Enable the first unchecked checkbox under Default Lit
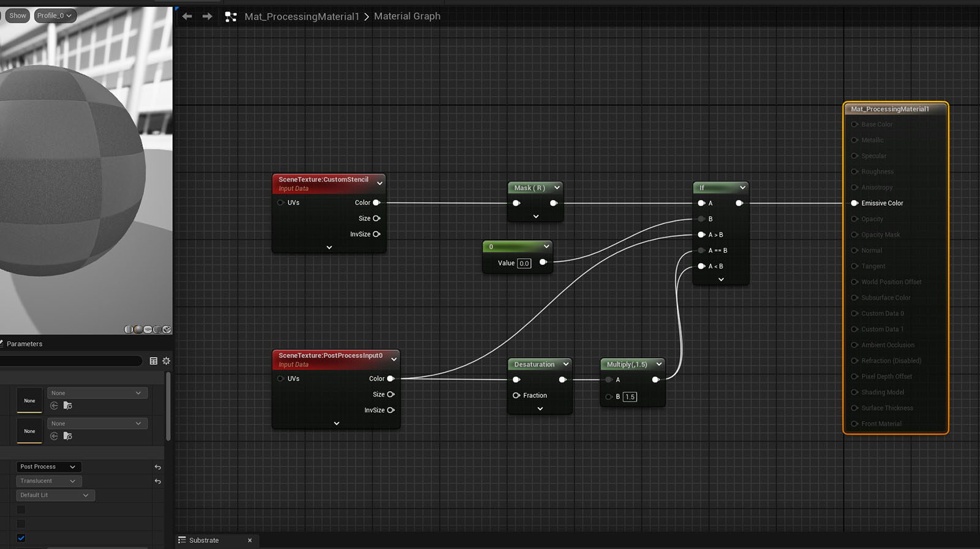 click(21, 510)
